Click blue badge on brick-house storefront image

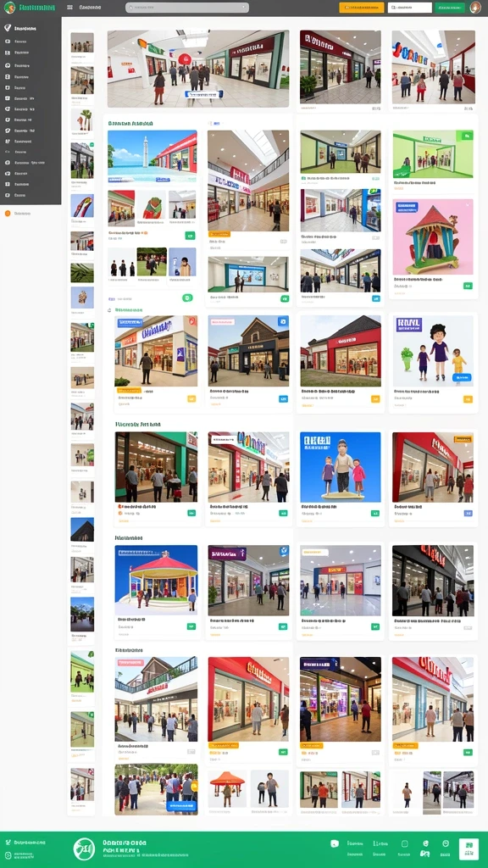(x=283, y=321)
